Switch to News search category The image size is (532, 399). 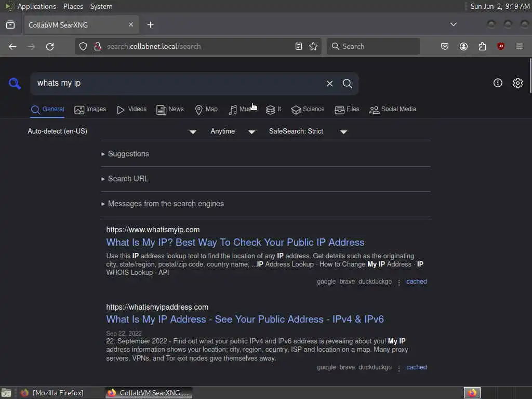170,109
